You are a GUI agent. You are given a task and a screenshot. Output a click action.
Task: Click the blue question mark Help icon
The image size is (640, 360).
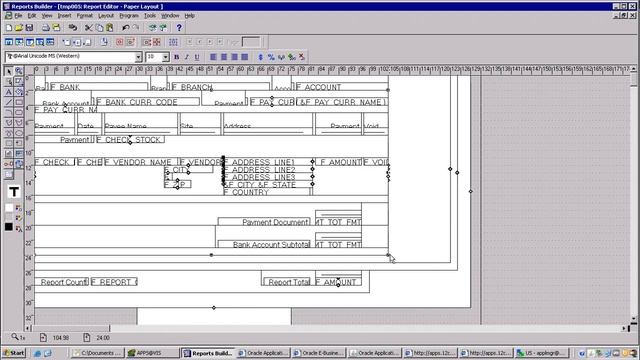(179, 28)
